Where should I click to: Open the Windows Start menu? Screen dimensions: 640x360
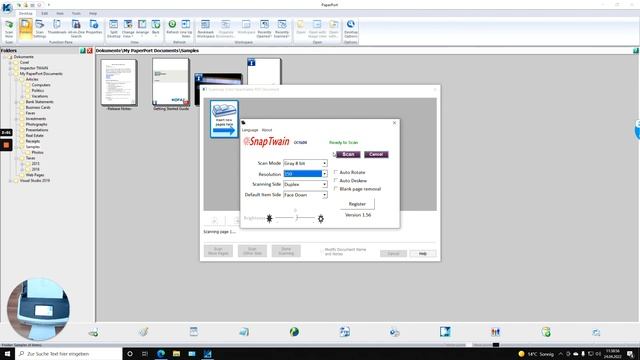tap(7, 353)
